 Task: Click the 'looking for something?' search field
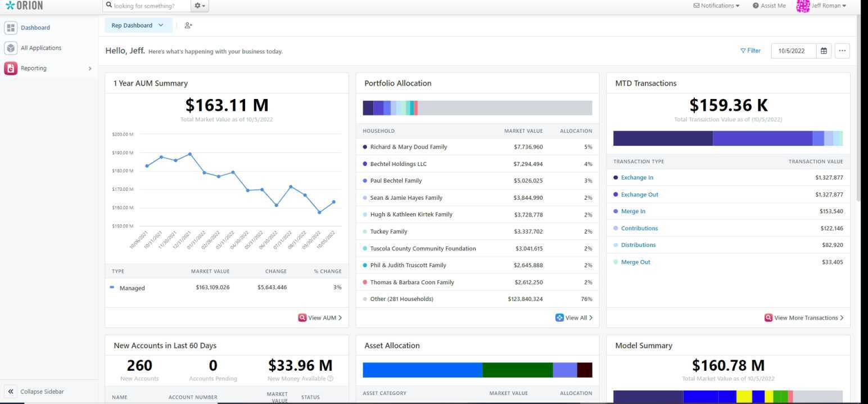[x=146, y=6]
